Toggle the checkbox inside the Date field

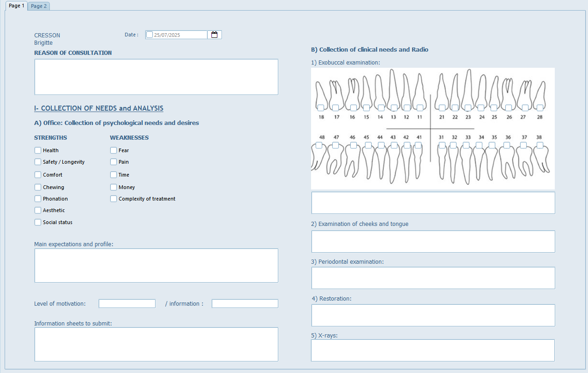pos(150,35)
